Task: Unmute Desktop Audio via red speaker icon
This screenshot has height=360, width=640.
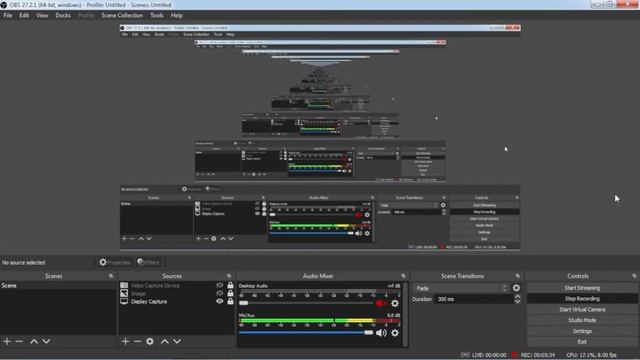Action: [381, 303]
